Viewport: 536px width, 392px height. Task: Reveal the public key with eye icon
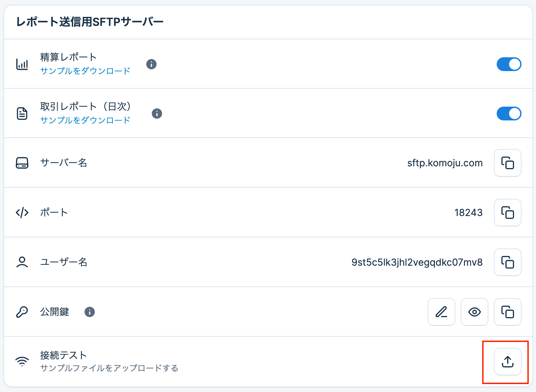(x=474, y=312)
